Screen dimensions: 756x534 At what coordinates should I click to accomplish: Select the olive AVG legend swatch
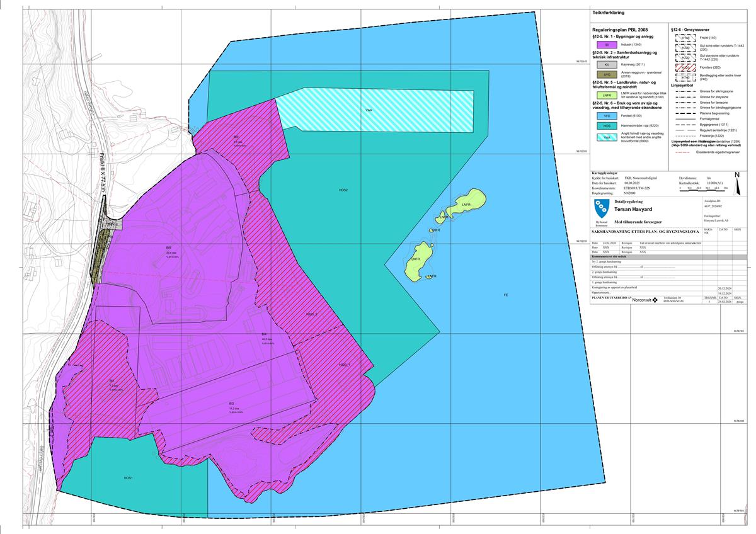(607, 74)
